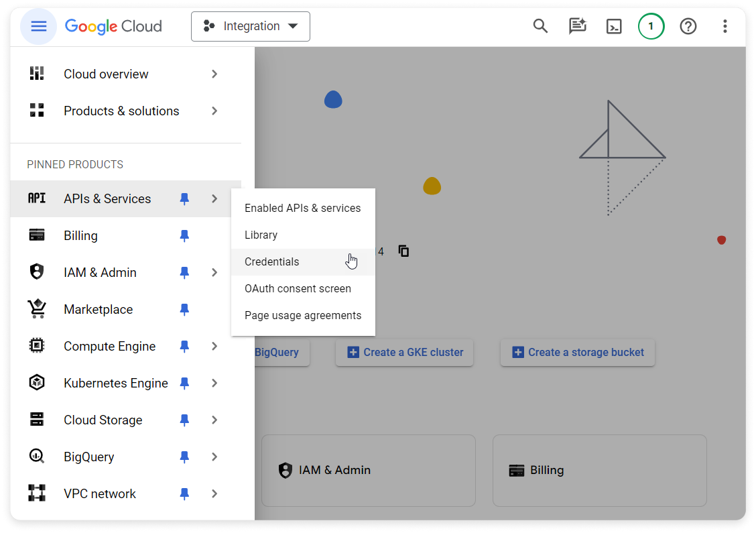The width and height of the screenshot is (756, 533).
Task: Click the Kubernetes Engine hexagon icon
Action: pyautogui.click(x=37, y=383)
